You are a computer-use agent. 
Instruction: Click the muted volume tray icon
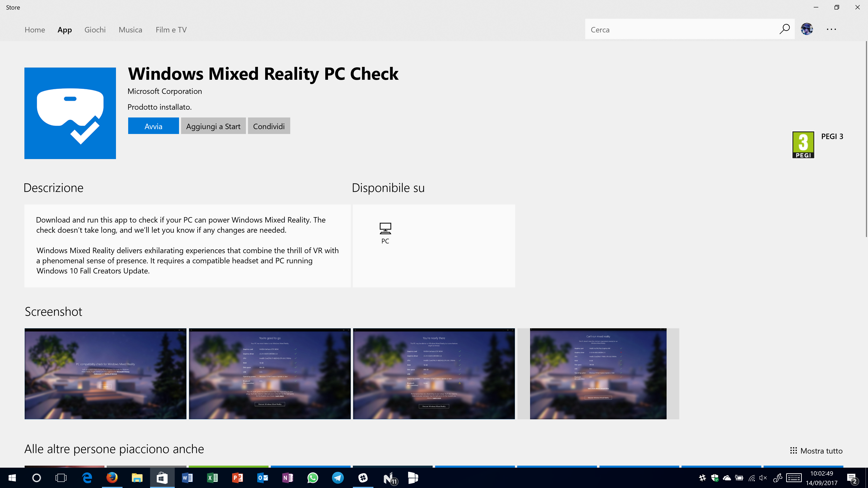[x=763, y=478]
